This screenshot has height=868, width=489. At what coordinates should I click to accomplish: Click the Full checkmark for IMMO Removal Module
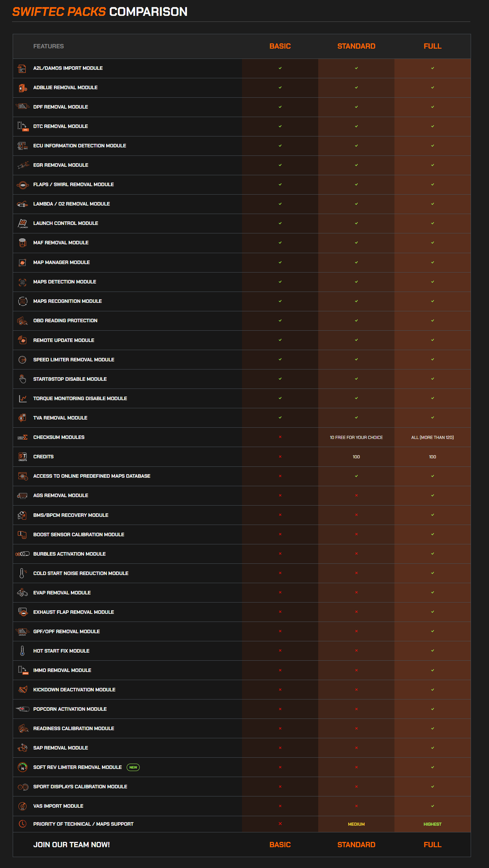433,670
